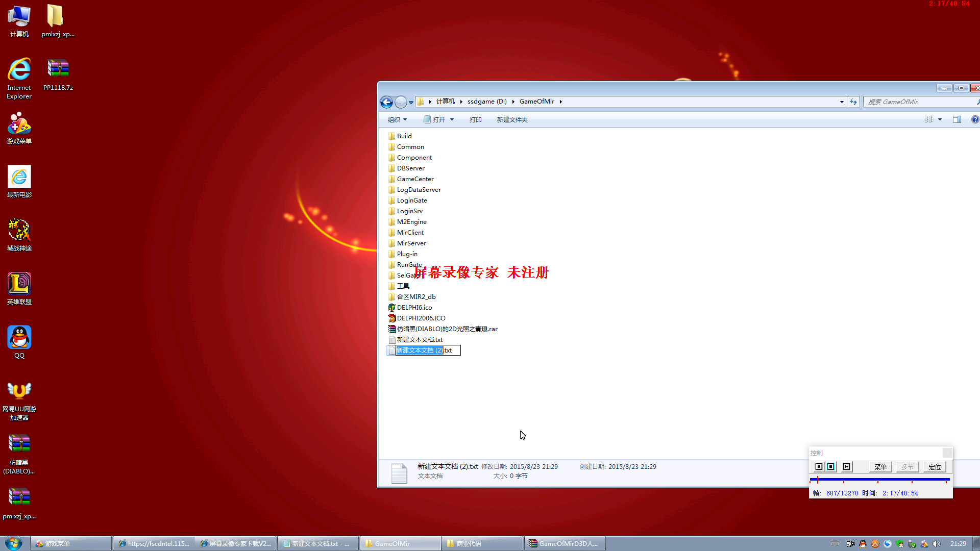Pause playback in the 控制 panel
Viewport: 980px width, 551px height.
point(819,467)
